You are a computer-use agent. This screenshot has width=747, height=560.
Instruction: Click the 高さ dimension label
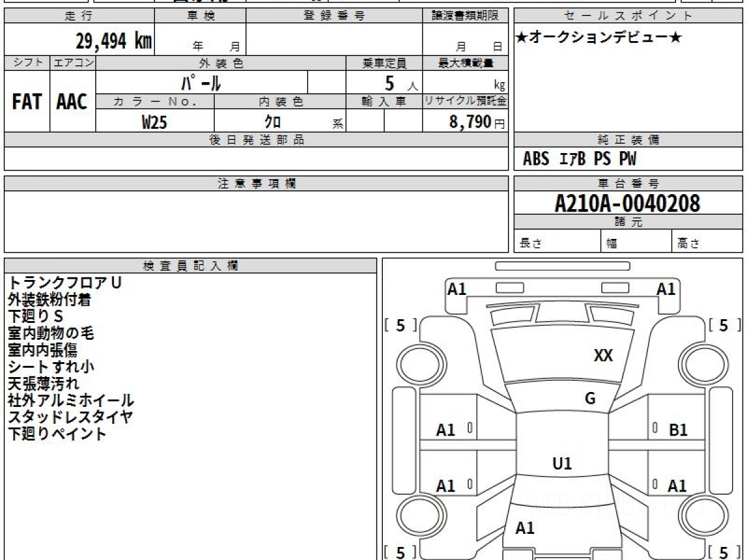pos(689,244)
